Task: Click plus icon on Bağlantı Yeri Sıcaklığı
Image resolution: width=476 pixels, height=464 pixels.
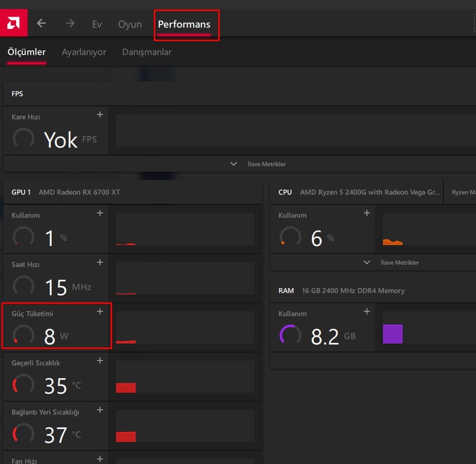Action: 100,410
